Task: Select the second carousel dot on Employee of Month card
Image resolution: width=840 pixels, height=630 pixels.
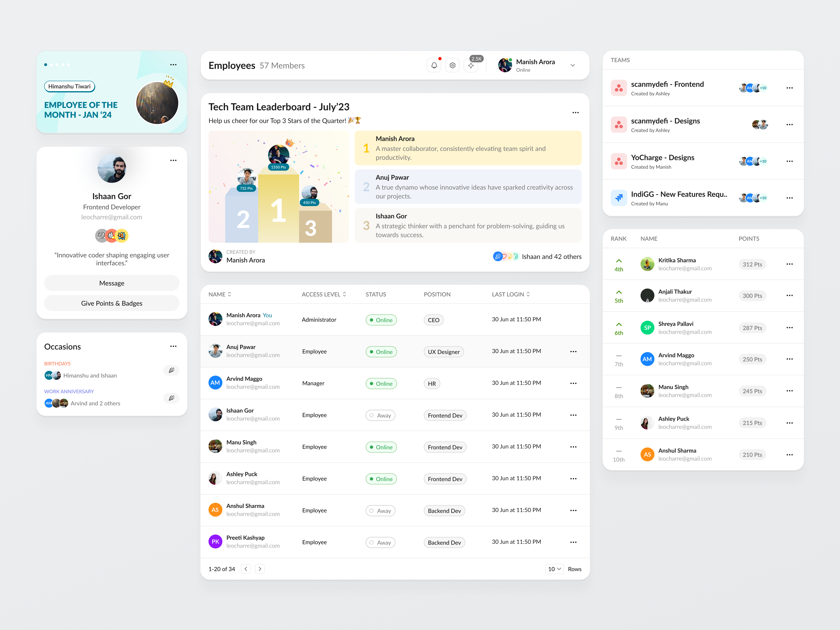Action: [51, 65]
